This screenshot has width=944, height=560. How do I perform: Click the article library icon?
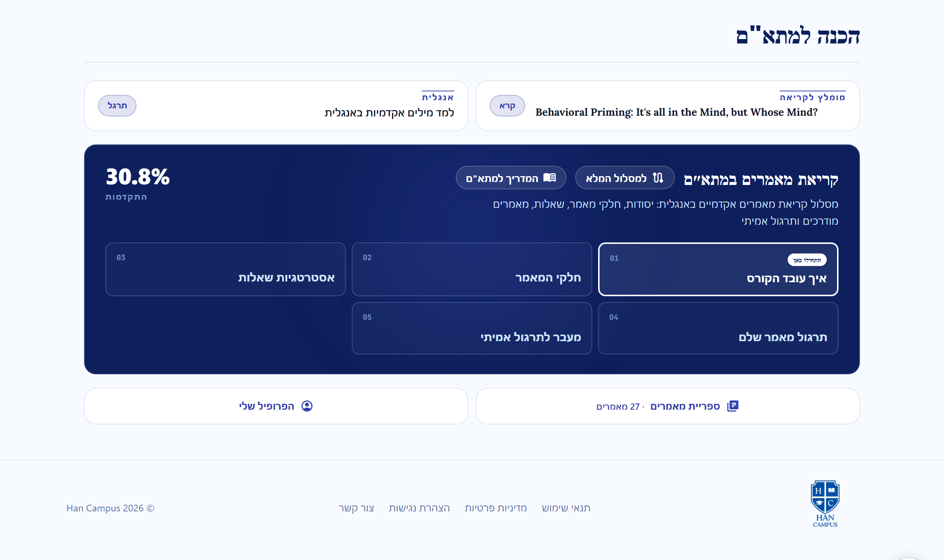(733, 406)
